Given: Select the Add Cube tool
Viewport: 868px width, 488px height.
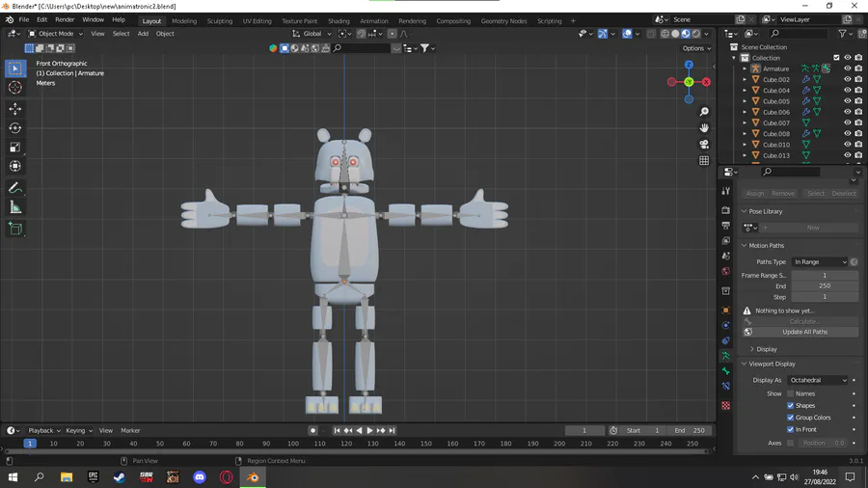Looking at the screenshot, I should [14, 229].
